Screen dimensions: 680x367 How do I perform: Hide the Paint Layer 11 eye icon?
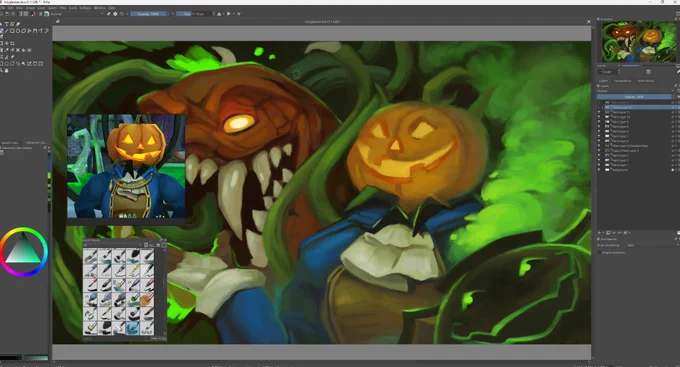pos(599,112)
